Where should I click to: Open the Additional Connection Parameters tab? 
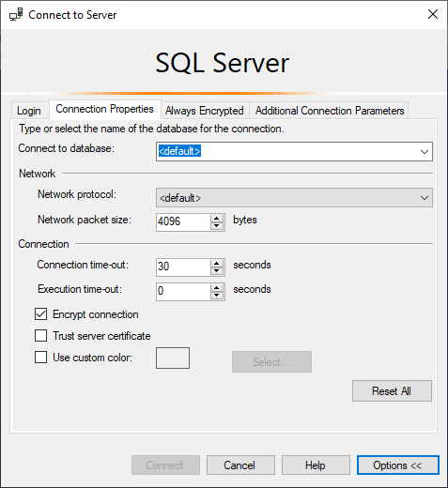click(x=330, y=111)
